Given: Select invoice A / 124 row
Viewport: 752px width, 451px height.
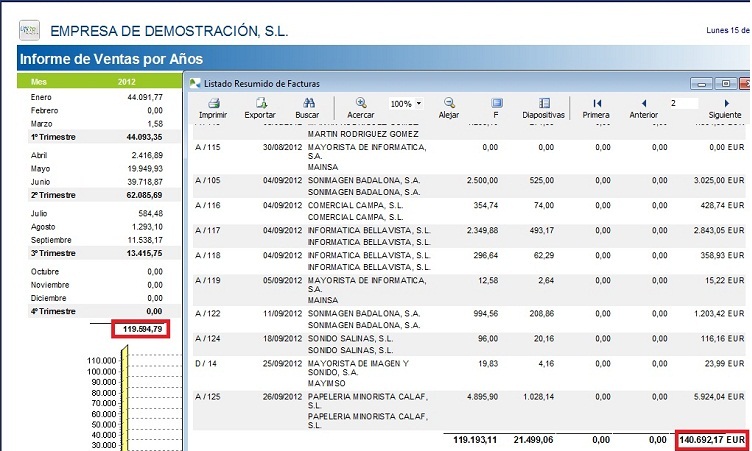Looking at the screenshot, I should coord(469,344).
